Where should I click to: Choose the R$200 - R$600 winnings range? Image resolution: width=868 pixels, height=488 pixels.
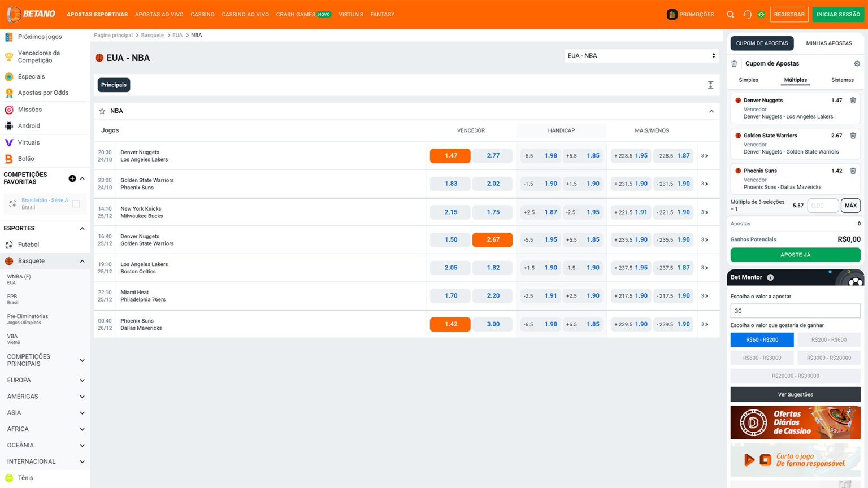tap(828, 339)
